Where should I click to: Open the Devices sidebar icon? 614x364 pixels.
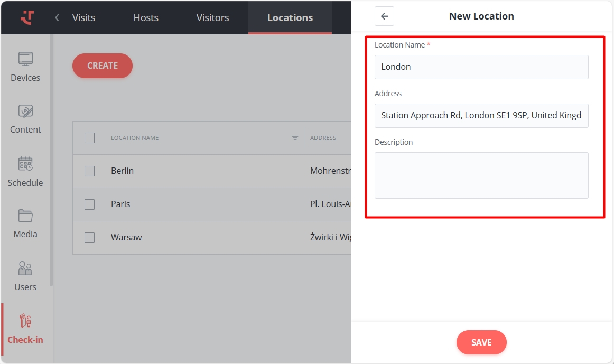point(25,59)
